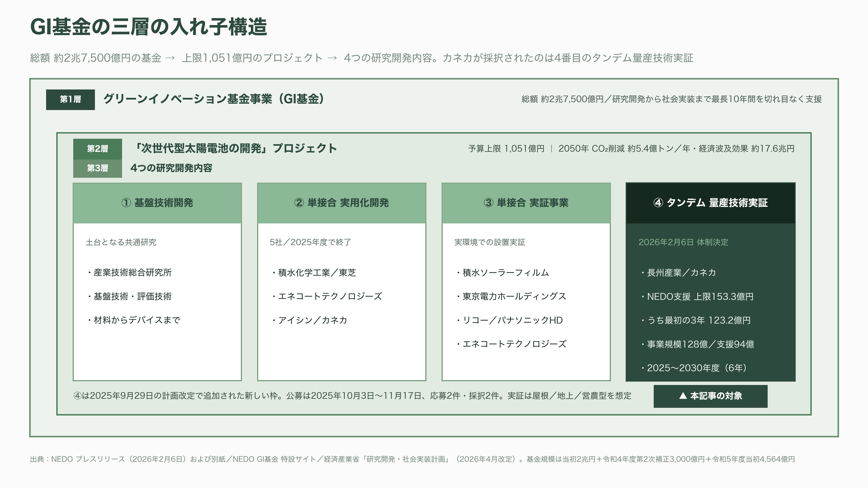The height and width of the screenshot is (488, 868).
Task: Click the 予算上限 1,051億円 text
Action: (506, 148)
